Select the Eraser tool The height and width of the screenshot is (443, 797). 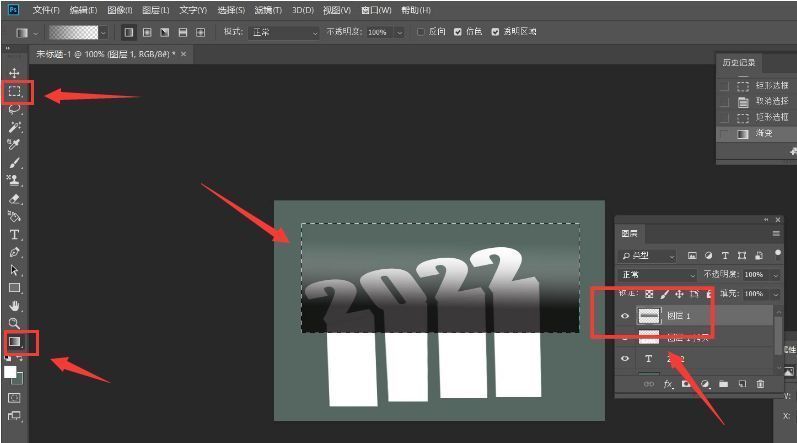[14, 199]
